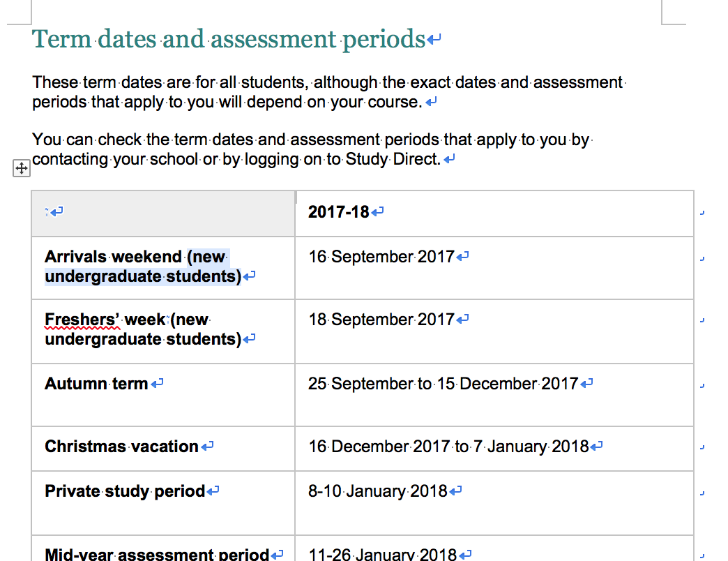Click '16 December 2017 to 7 January 2018'

448,447
